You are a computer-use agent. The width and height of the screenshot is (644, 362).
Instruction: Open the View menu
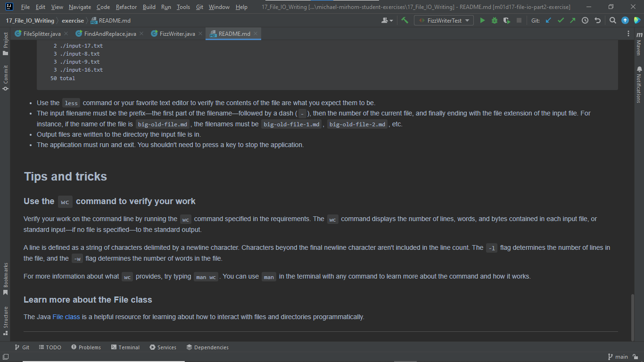point(57,7)
